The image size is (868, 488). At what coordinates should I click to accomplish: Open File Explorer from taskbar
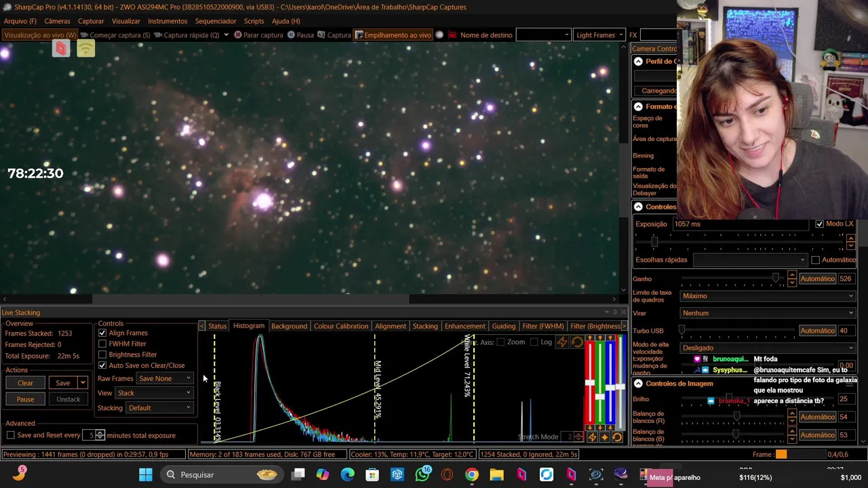[x=496, y=474]
